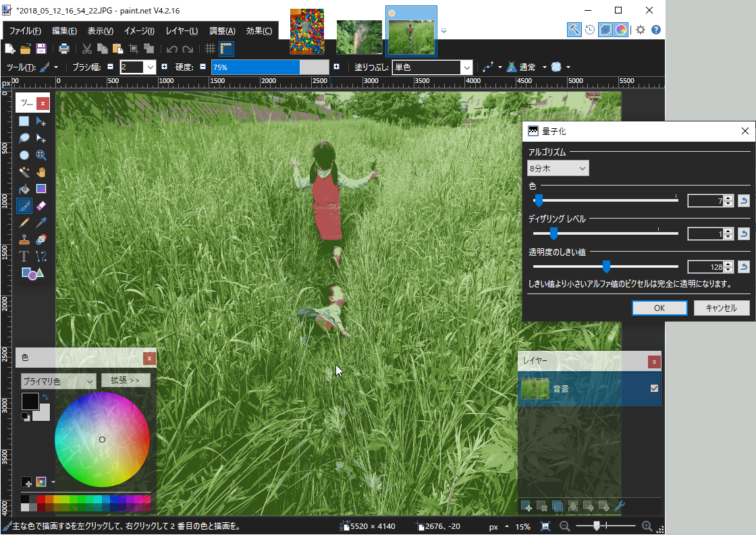
Task: Reset colors to black and white
Action: (x=25, y=416)
